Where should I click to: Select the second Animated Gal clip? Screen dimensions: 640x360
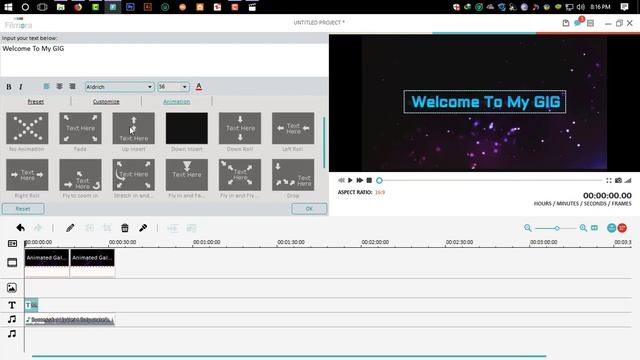[92, 258]
